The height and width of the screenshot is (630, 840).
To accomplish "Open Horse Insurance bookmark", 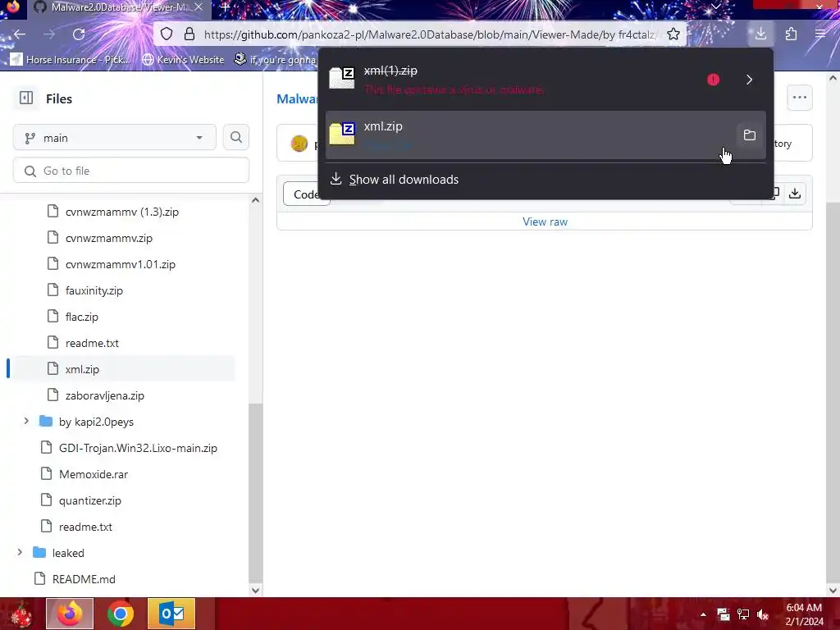I will click(x=71, y=59).
